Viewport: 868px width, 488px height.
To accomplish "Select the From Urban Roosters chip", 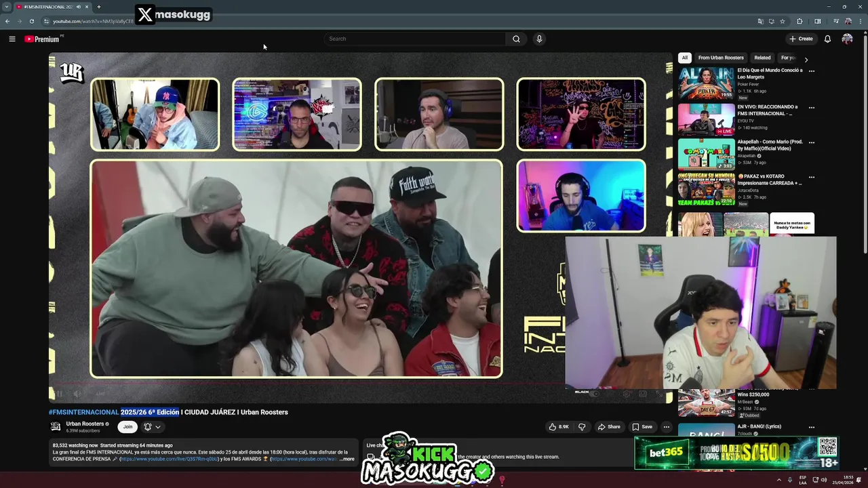I will 721,58.
